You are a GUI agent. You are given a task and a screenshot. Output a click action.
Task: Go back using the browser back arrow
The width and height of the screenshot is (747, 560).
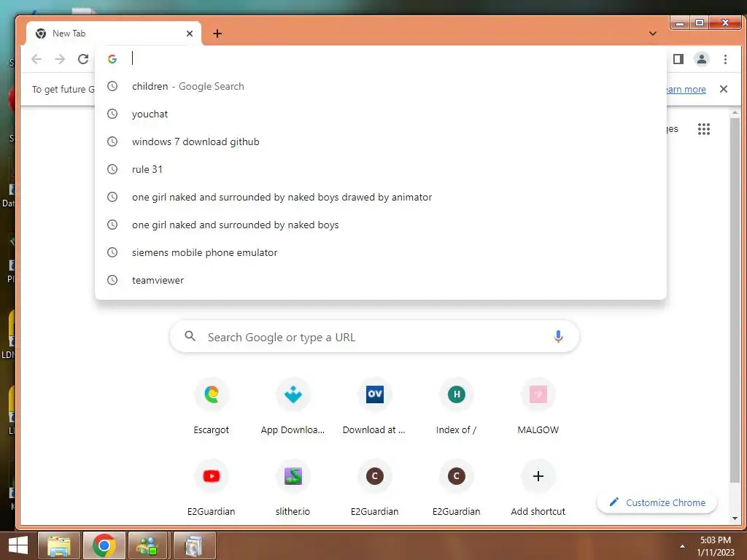[36, 59]
